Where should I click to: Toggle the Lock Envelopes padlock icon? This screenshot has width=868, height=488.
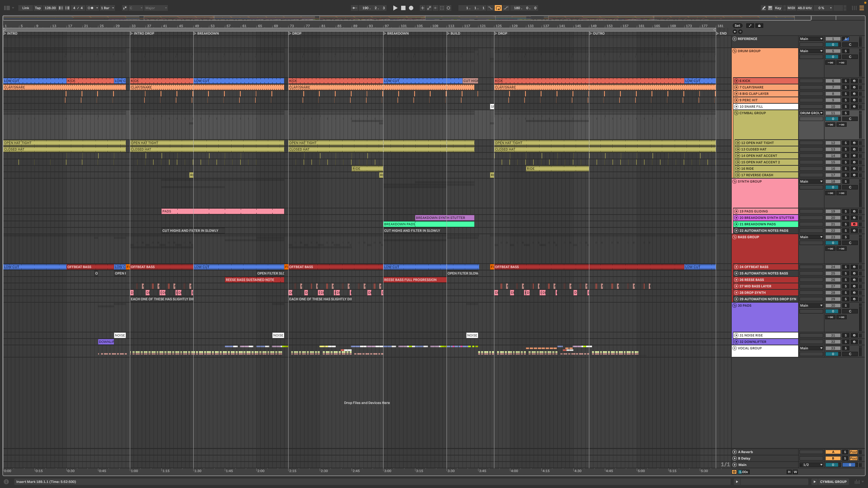pyautogui.click(x=759, y=26)
